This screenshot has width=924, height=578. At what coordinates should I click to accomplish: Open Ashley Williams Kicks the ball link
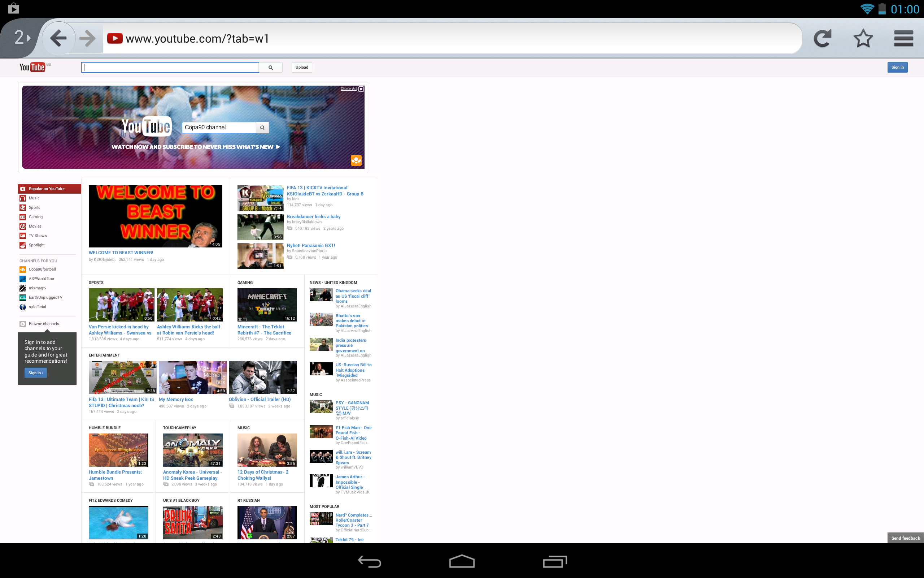(188, 330)
